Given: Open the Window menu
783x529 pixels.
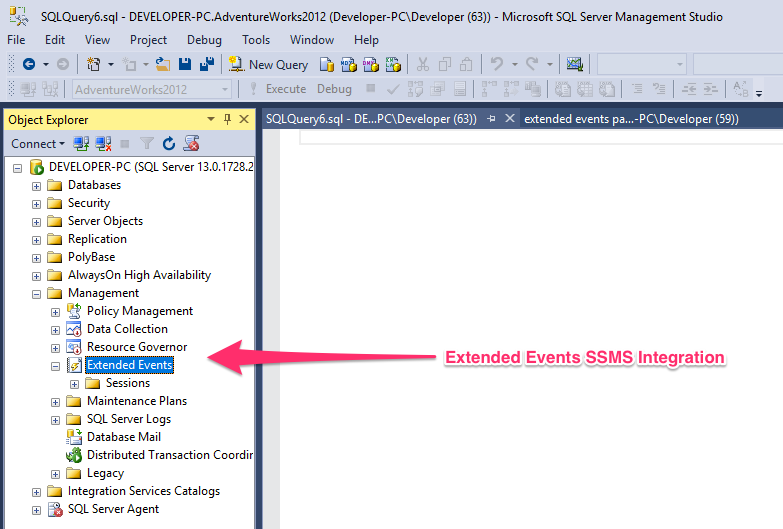Looking at the screenshot, I should click(312, 40).
